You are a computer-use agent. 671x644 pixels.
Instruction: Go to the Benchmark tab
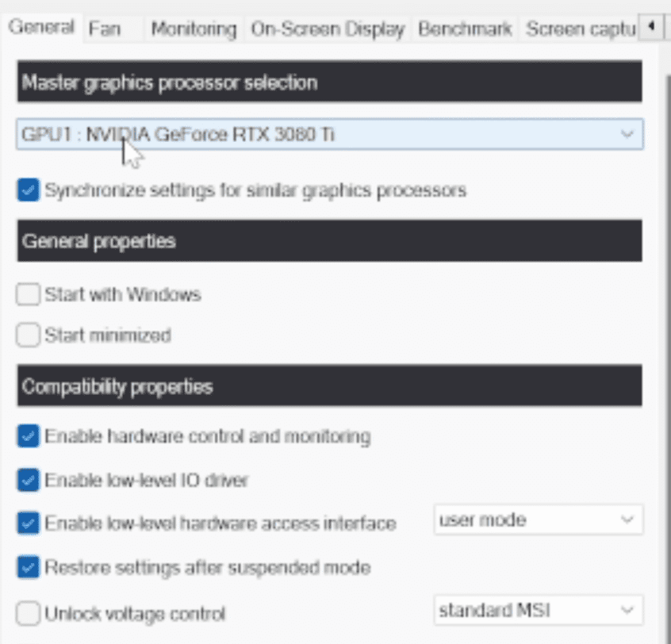pyautogui.click(x=464, y=29)
